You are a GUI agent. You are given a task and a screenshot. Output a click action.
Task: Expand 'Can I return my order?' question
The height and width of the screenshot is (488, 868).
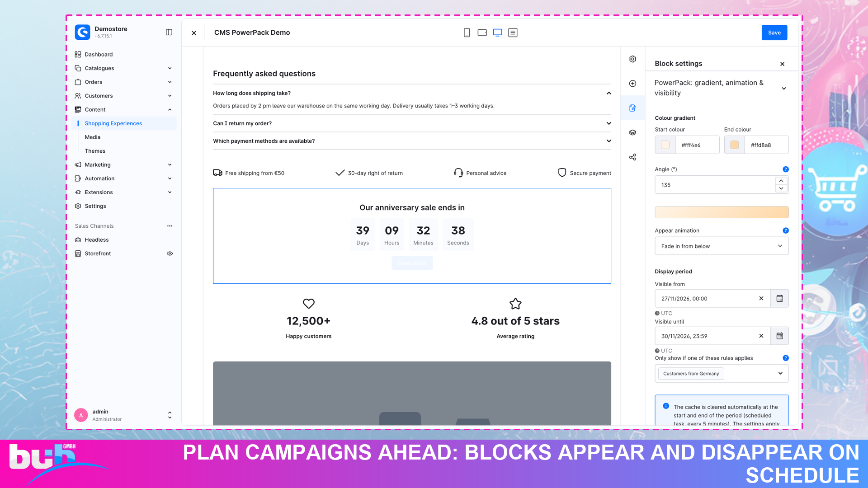412,123
